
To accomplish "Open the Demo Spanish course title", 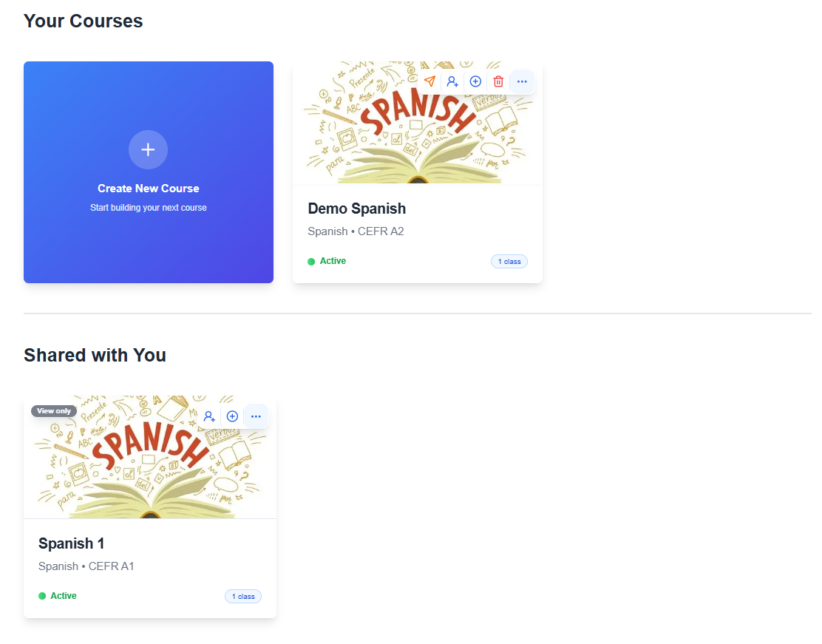I will click(357, 209).
